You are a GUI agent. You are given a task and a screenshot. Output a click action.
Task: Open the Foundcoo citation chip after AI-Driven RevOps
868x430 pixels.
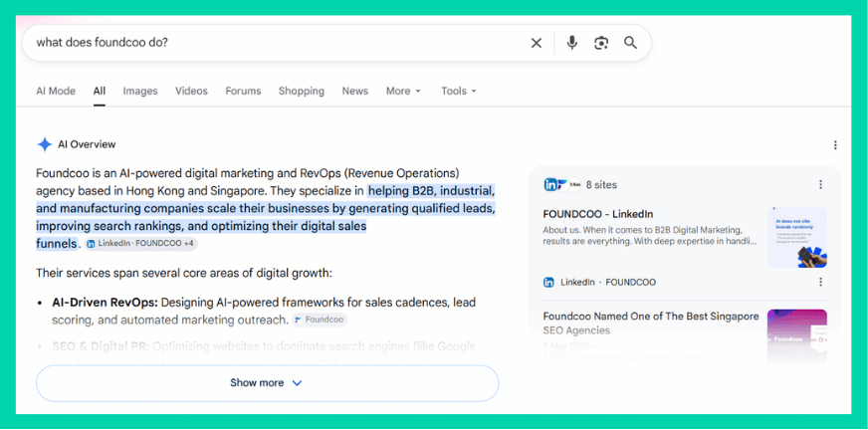click(x=320, y=320)
